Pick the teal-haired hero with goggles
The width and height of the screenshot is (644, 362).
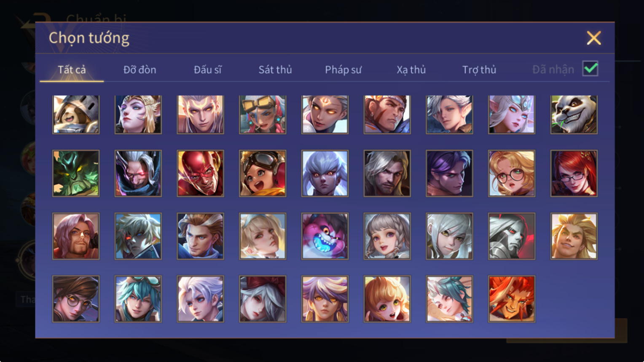tap(138, 299)
